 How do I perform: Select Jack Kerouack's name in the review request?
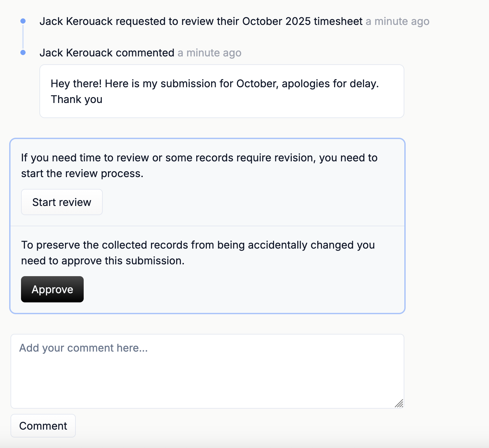[76, 21]
